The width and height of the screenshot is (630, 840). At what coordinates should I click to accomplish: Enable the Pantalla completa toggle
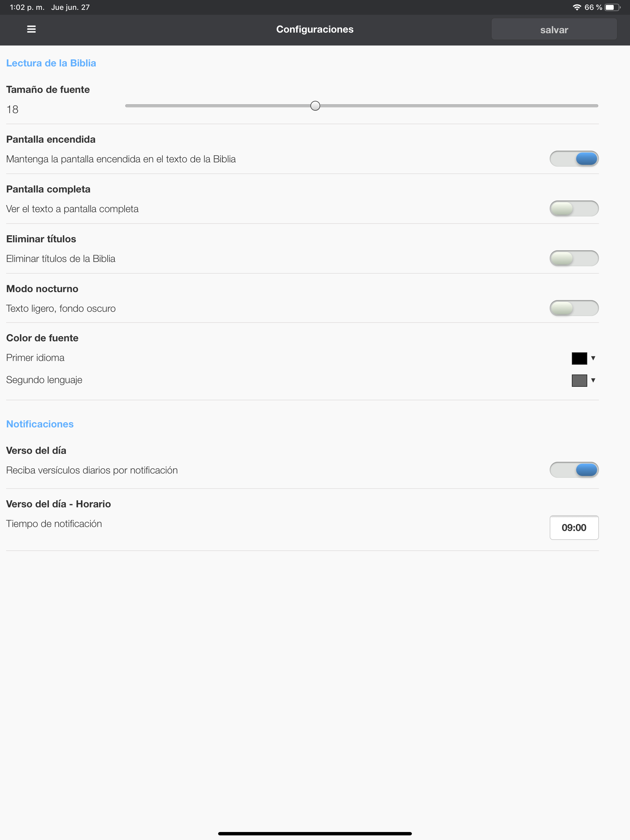click(x=574, y=208)
